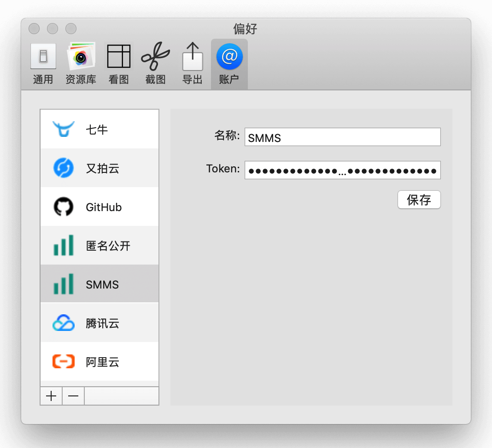This screenshot has width=492, height=448.
Task: Click the 又拍云 blue circular icon
Action: point(64,168)
